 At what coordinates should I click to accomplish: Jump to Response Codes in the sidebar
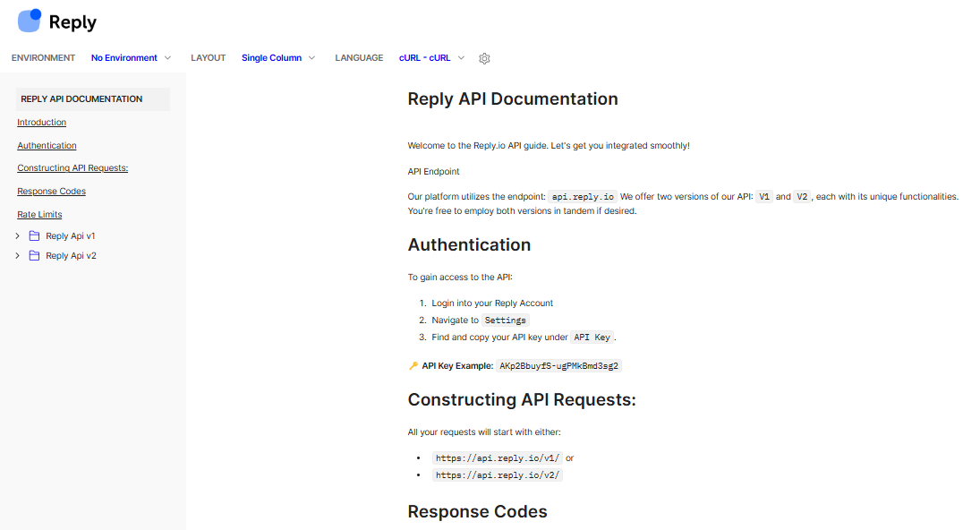pos(51,192)
